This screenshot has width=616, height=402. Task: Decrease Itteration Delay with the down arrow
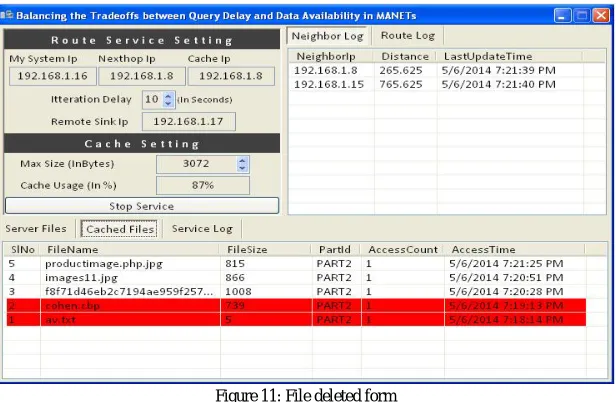(168, 103)
